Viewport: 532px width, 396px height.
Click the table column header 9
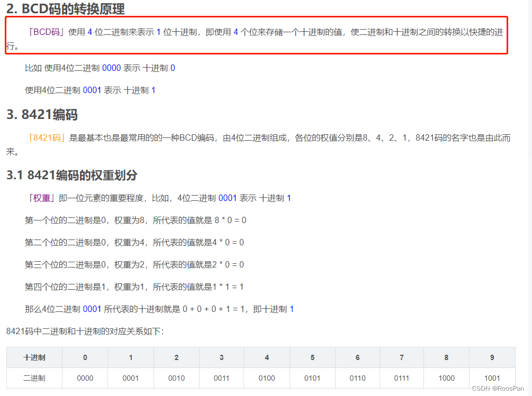coord(492,357)
